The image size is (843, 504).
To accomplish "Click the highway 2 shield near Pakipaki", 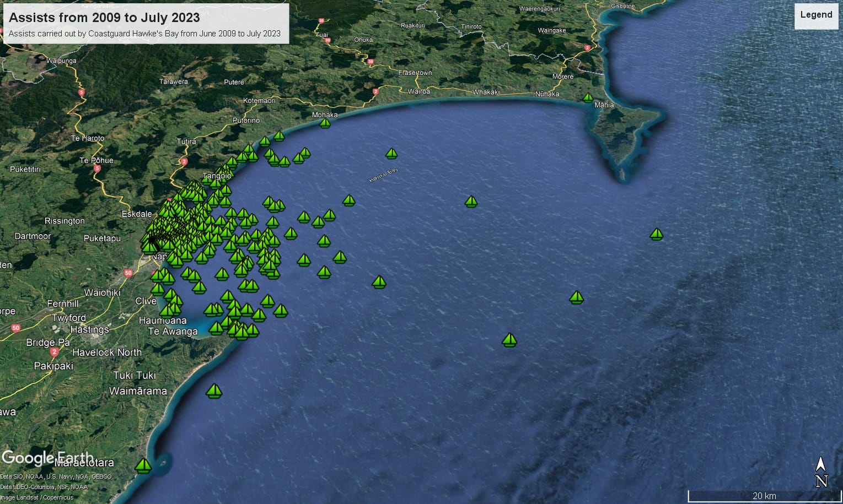I will [54, 351].
